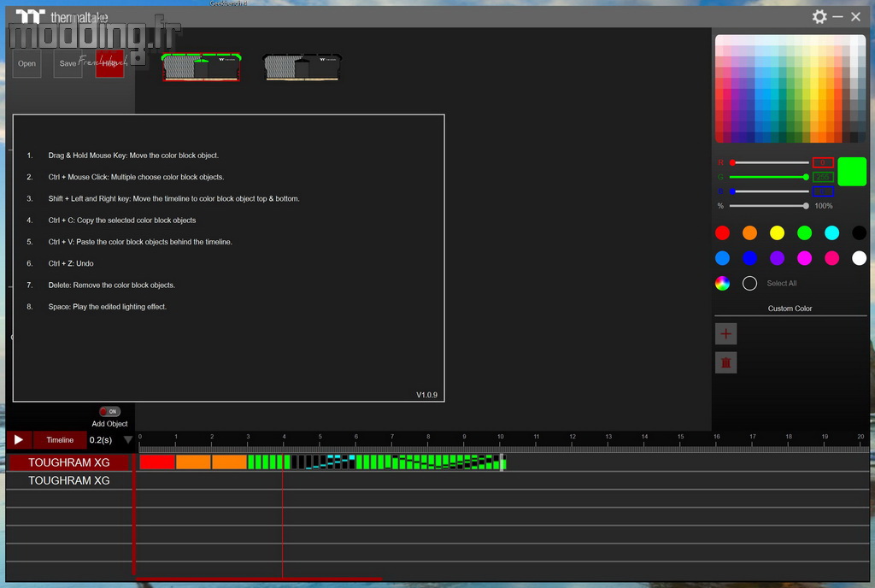This screenshot has height=588, width=875.
Task: Choose the light blue preset color dot
Action: pyautogui.click(x=722, y=258)
